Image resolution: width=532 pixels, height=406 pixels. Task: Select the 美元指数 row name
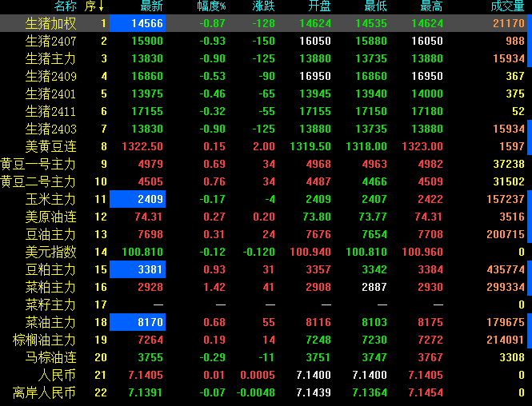click(x=51, y=253)
